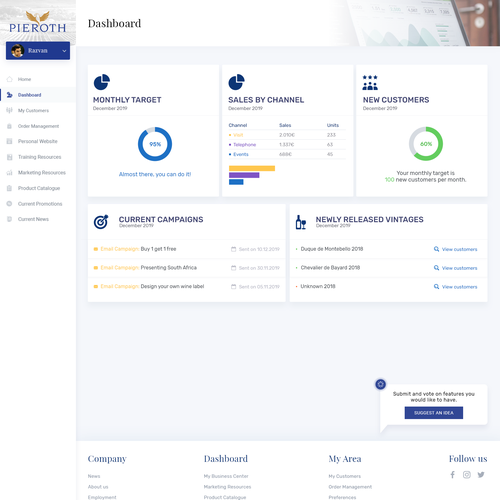The width and height of the screenshot is (500, 500).
Task: Click calendar icon beside Sent on 30.11.2019
Action: (x=234, y=268)
